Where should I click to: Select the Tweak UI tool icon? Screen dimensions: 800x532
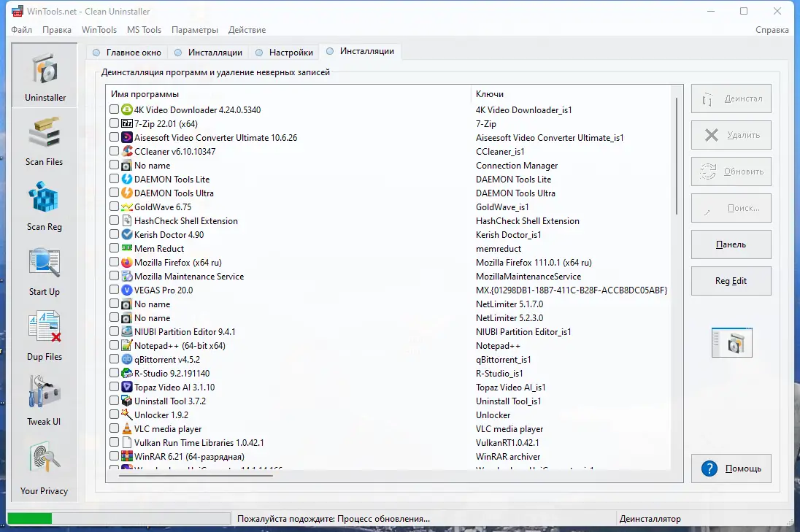pos(45,401)
